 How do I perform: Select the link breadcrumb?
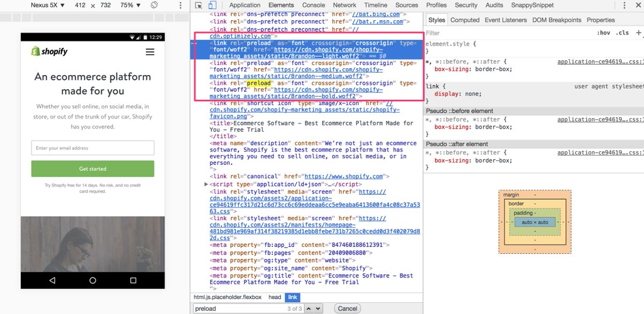point(292,297)
